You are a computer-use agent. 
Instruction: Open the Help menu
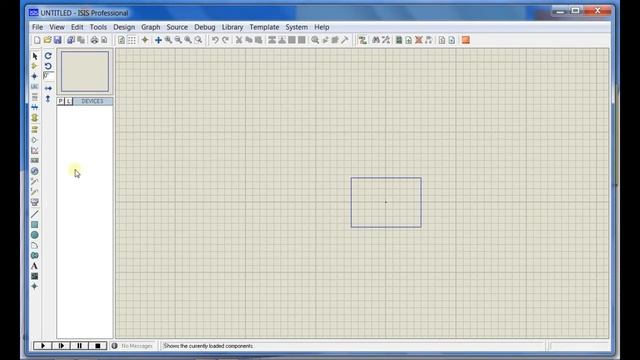click(322, 27)
